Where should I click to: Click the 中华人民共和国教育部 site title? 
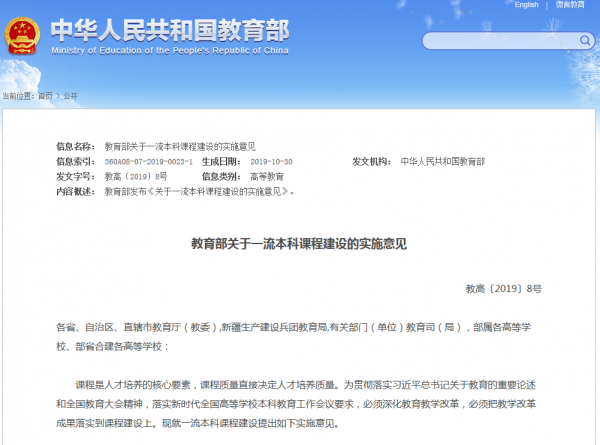click(x=170, y=30)
